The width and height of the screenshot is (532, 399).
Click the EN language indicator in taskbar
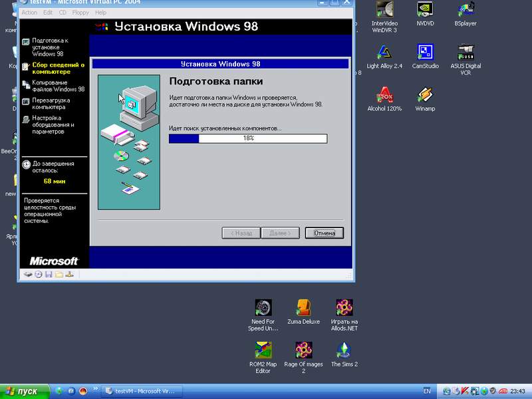pos(427,391)
